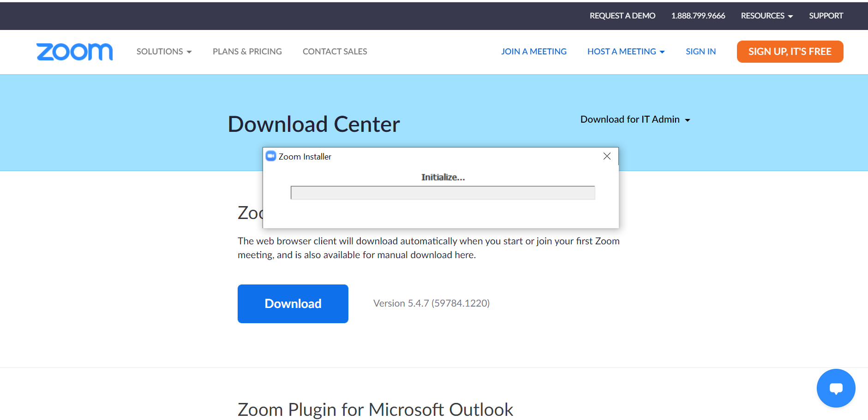Expand Host a Meeting options
This screenshot has width=868, height=420.
pyautogui.click(x=626, y=52)
